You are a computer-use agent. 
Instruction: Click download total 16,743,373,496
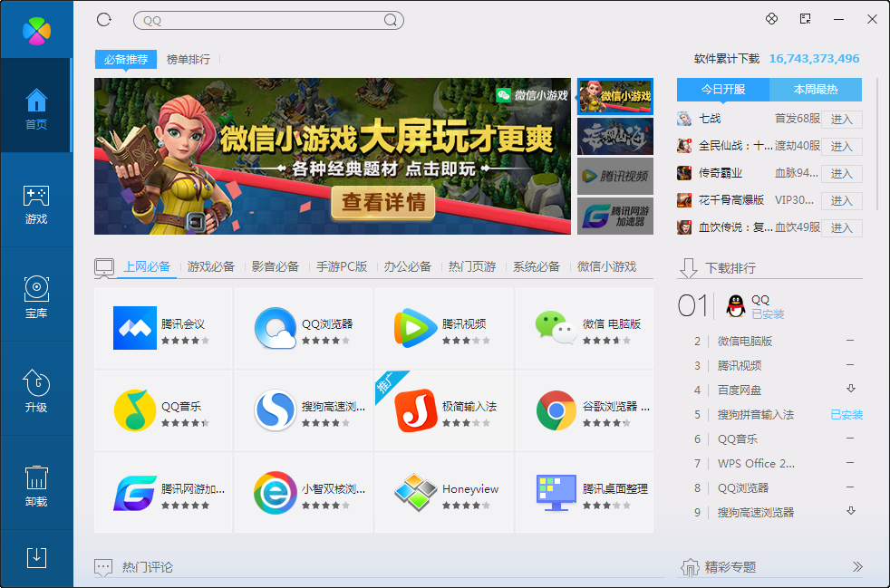pos(814,59)
